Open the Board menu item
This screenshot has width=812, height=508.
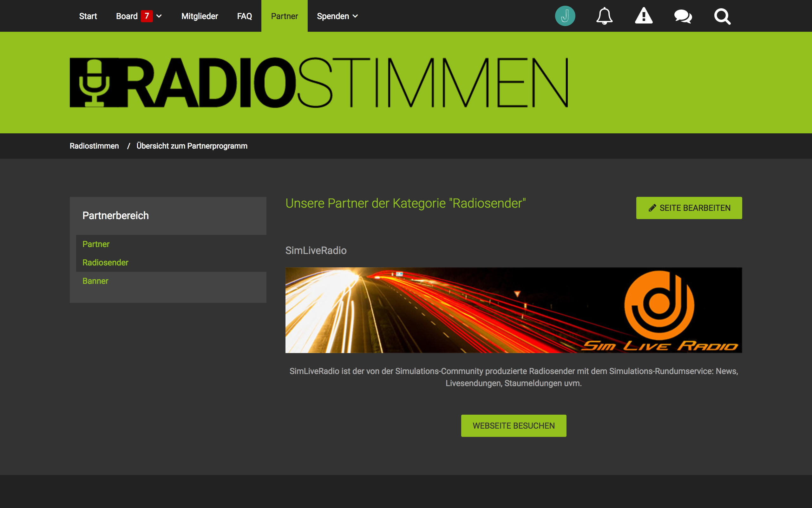click(127, 16)
